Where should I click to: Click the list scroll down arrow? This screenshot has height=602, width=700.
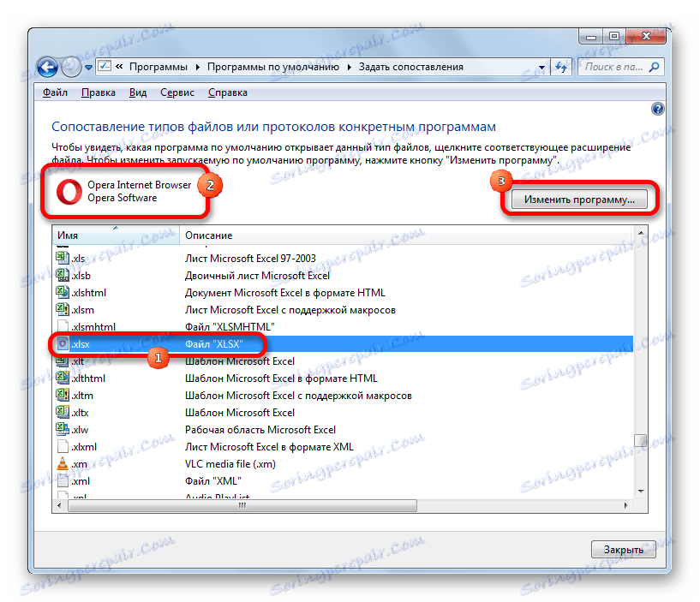click(641, 492)
